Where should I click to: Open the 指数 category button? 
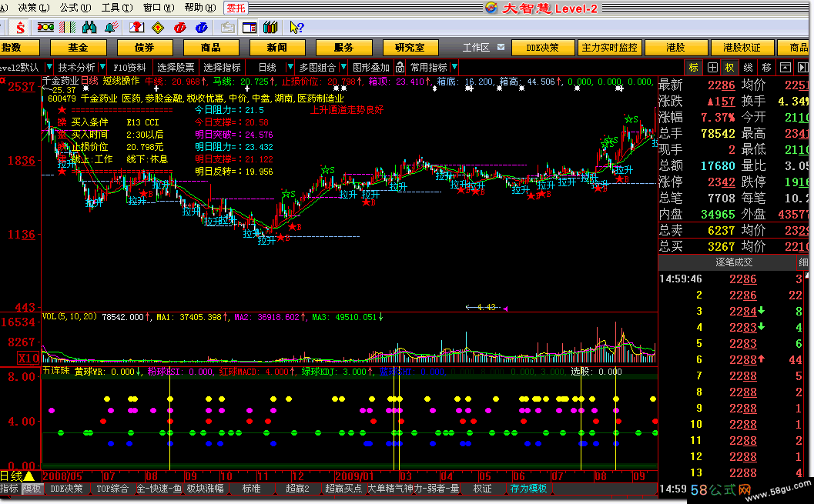point(18,48)
